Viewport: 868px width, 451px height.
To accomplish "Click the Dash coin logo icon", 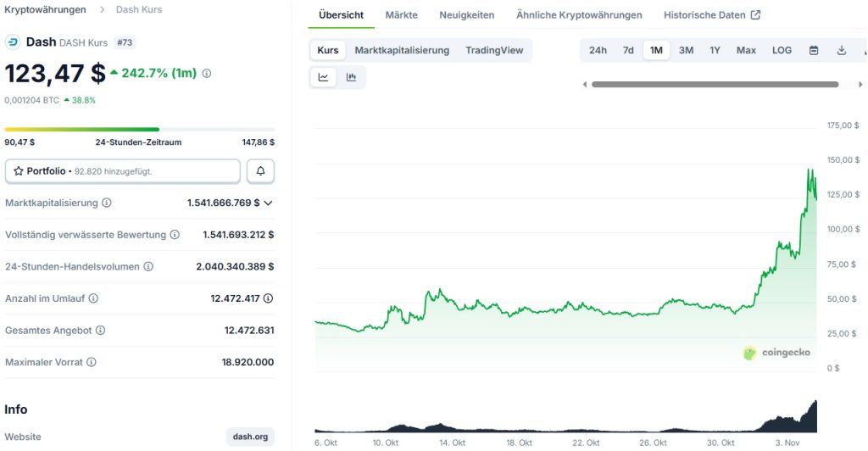I will coord(12,42).
